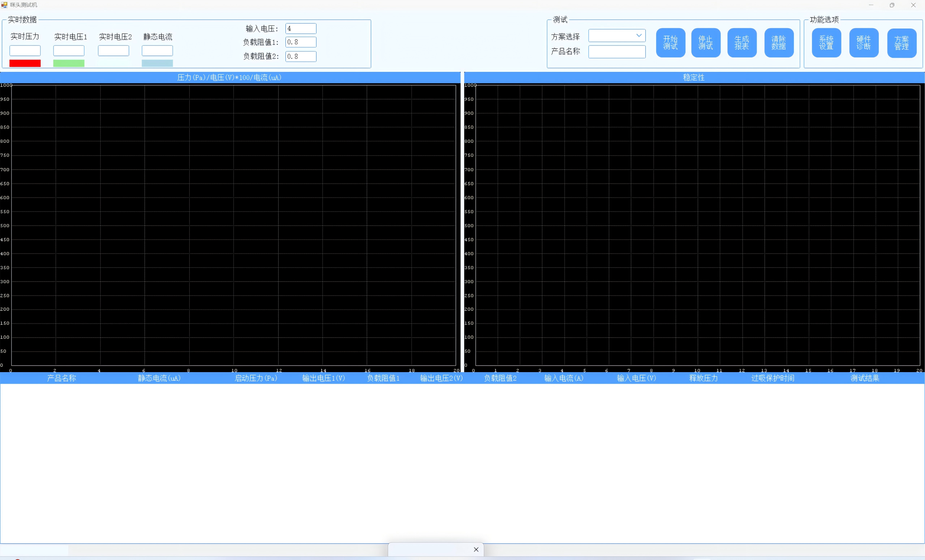Click the 开始测试 start test button
The width and height of the screenshot is (925, 560).
[671, 43]
